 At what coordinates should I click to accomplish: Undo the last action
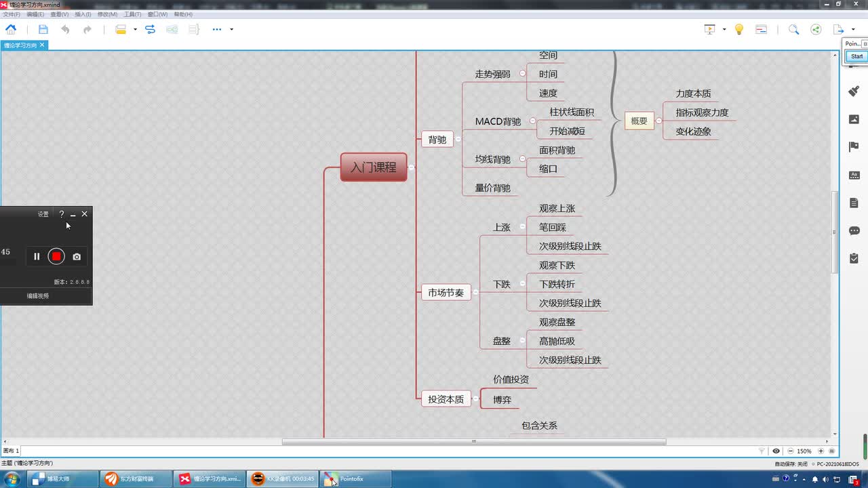click(65, 29)
